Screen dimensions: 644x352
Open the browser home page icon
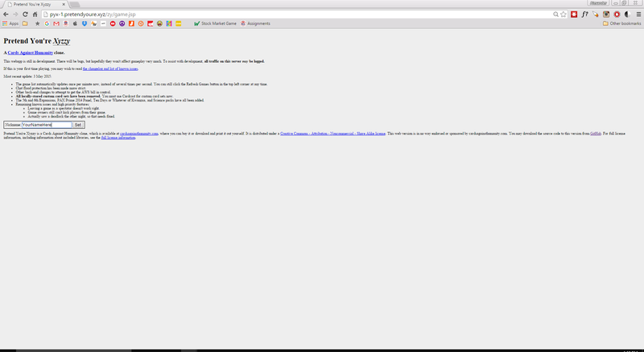(x=35, y=14)
